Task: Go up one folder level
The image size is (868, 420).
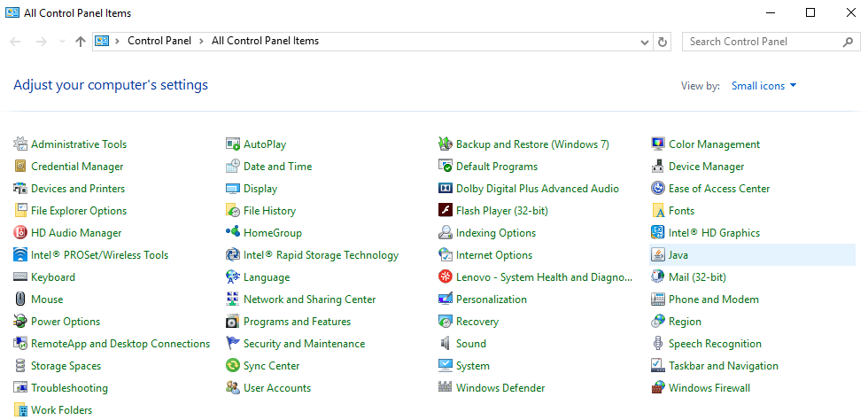Action: (81, 42)
